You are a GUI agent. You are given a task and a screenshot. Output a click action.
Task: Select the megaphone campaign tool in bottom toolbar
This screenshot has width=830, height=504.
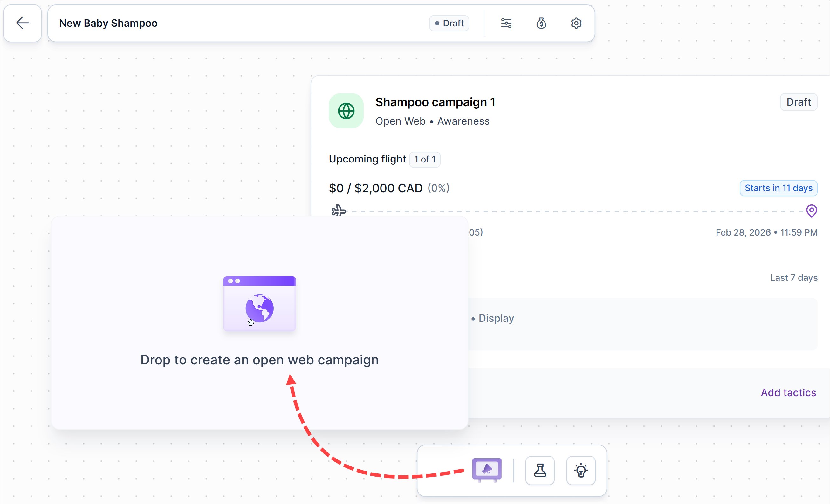click(x=487, y=470)
